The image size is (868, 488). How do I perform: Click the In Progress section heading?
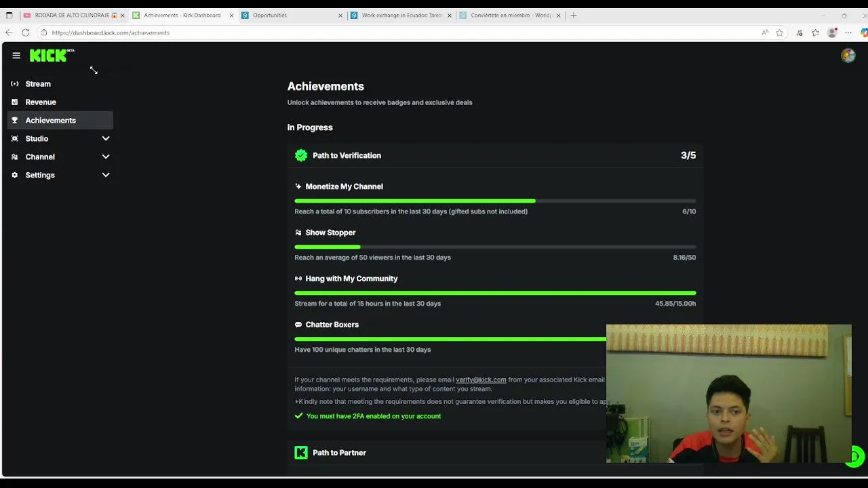310,127
